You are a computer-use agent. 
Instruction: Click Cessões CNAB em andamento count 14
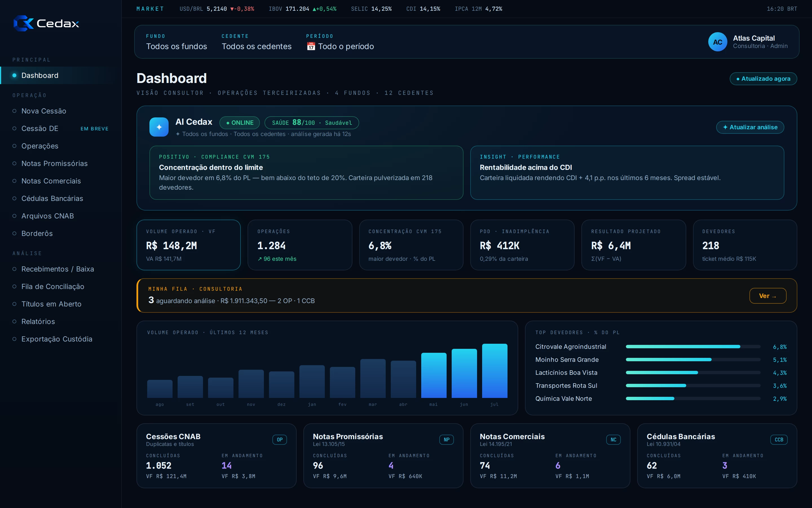226,465
